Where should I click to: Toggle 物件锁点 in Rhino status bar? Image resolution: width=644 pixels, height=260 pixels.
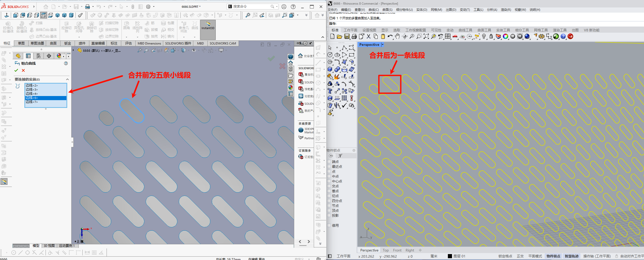553,256
